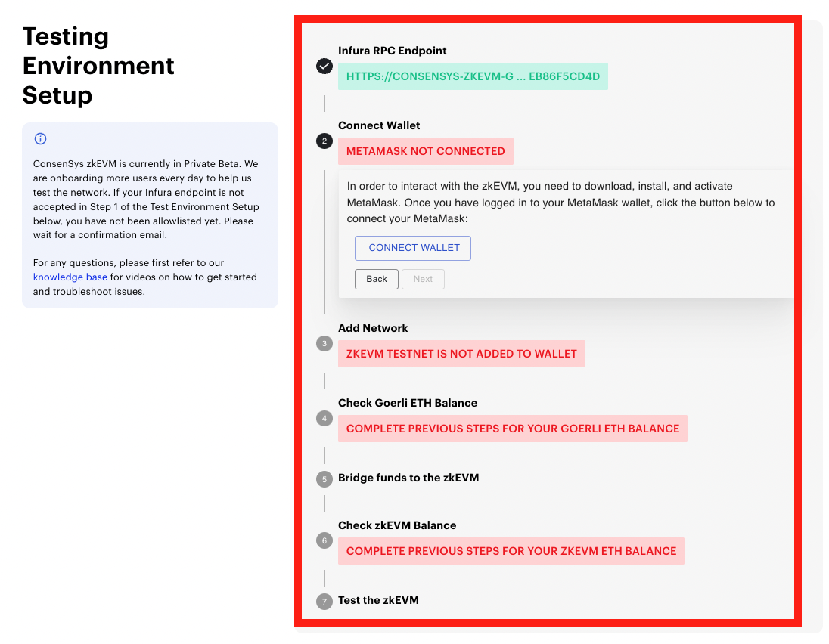Select the Check Goerli ETH Balance step title
Image resolution: width=829 pixels, height=644 pixels.
(408, 403)
